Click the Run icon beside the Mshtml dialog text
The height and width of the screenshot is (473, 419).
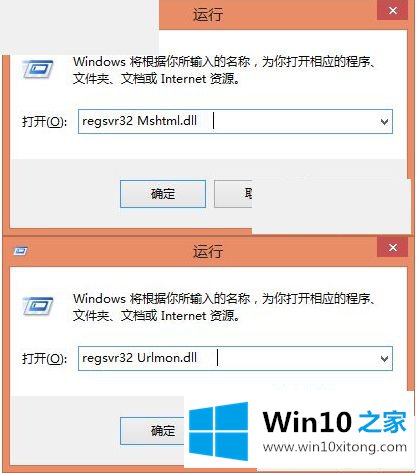click(38, 69)
